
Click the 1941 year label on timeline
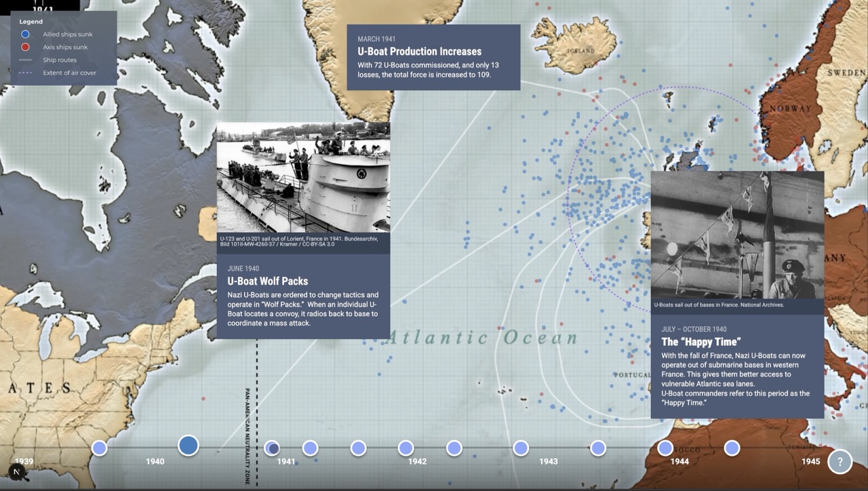[286, 461]
